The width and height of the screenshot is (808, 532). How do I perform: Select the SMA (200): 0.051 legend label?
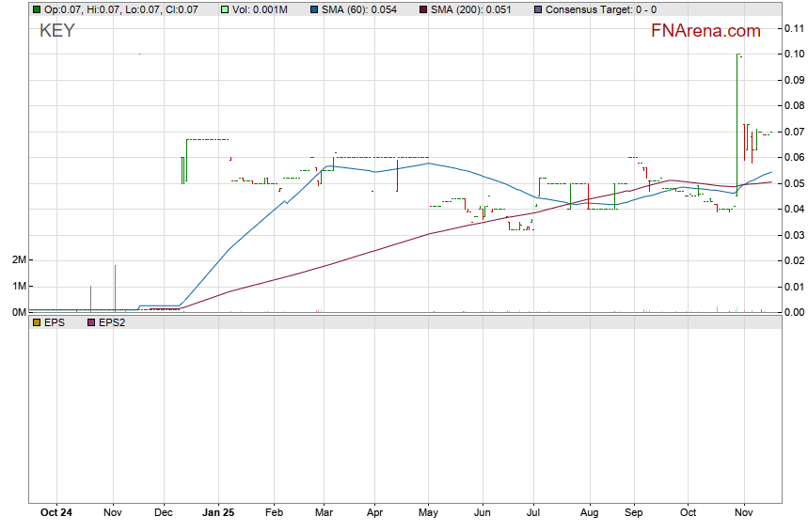point(471,9)
